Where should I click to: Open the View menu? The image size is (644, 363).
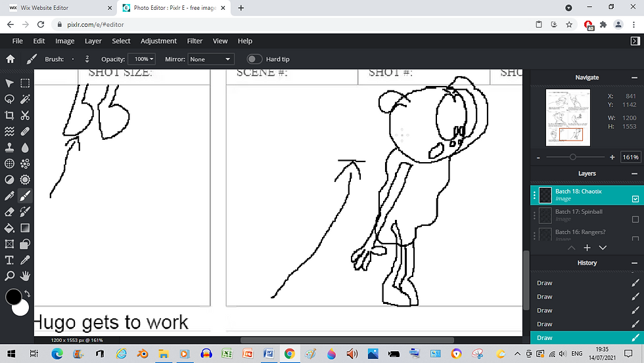click(x=220, y=41)
